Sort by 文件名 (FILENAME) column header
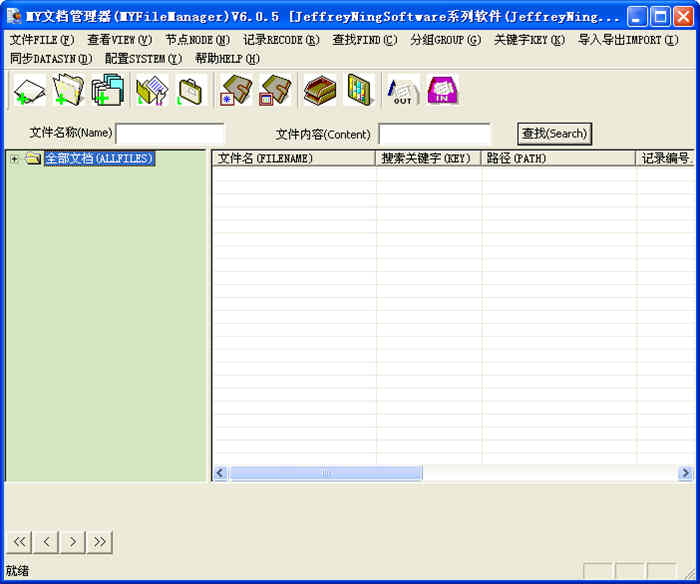Image resolution: width=700 pixels, height=584 pixels. point(293,159)
